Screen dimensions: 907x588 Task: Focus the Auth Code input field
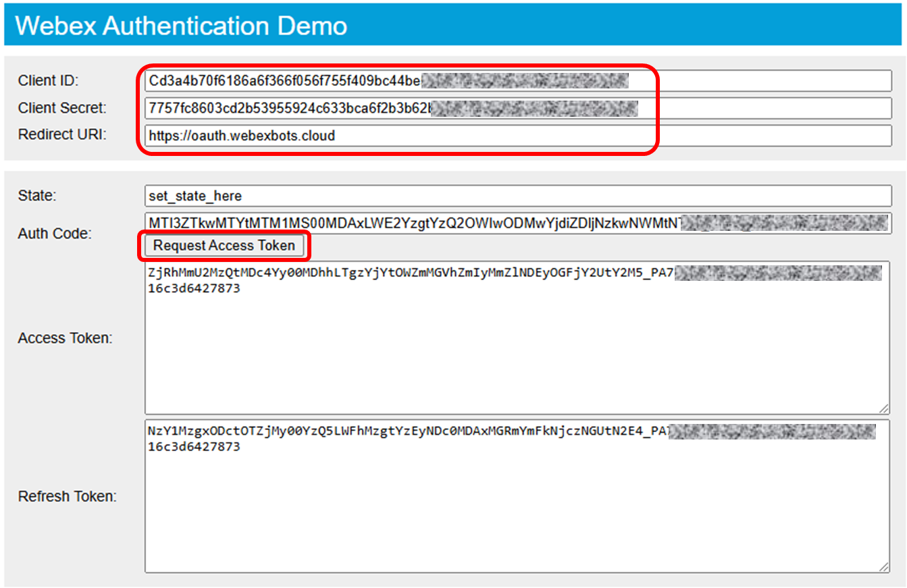pos(517,223)
